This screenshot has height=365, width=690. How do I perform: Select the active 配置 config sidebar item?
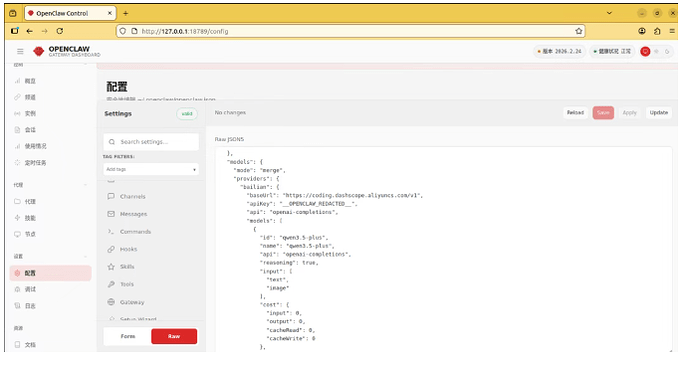click(x=50, y=273)
